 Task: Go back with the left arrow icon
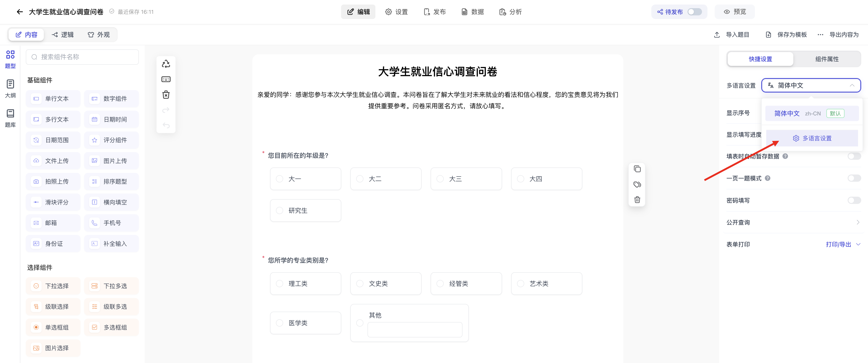pyautogui.click(x=20, y=12)
